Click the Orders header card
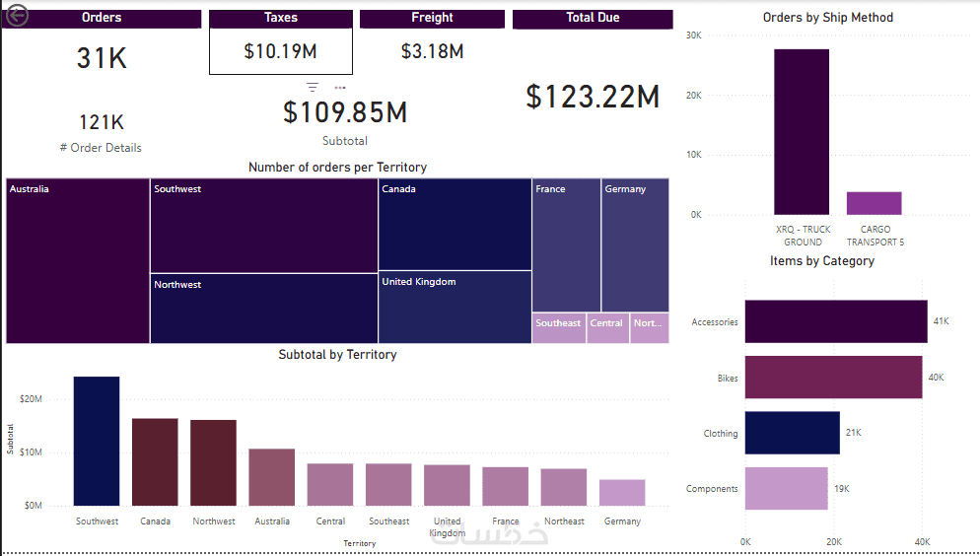Viewport: 980px width, 556px height. [102, 19]
